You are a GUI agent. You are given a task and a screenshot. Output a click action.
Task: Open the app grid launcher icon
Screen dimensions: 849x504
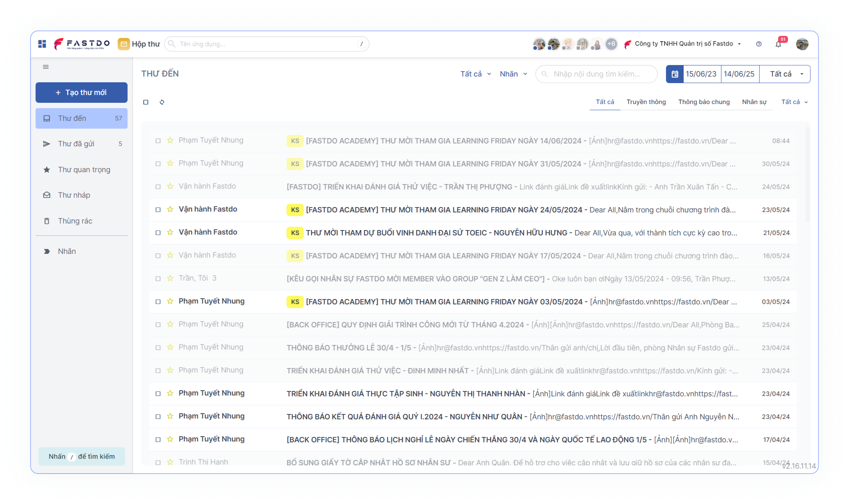point(42,44)
